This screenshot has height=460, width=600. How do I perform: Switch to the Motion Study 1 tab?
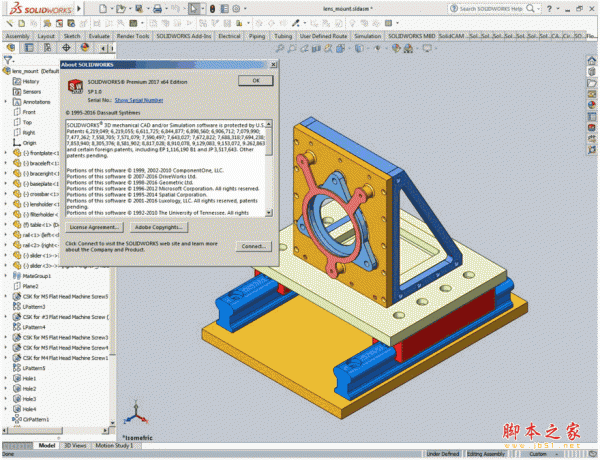click(x=114, y=445)
